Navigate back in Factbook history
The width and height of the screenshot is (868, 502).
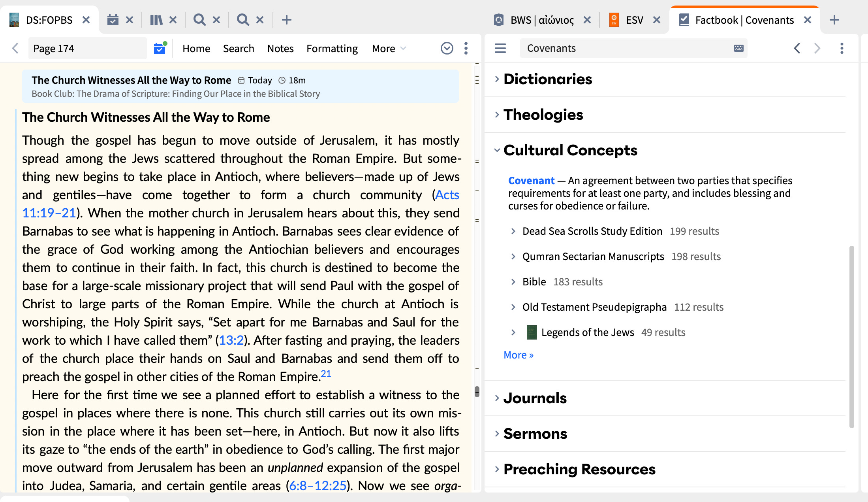pyautogui.click(x=797, y=48)
